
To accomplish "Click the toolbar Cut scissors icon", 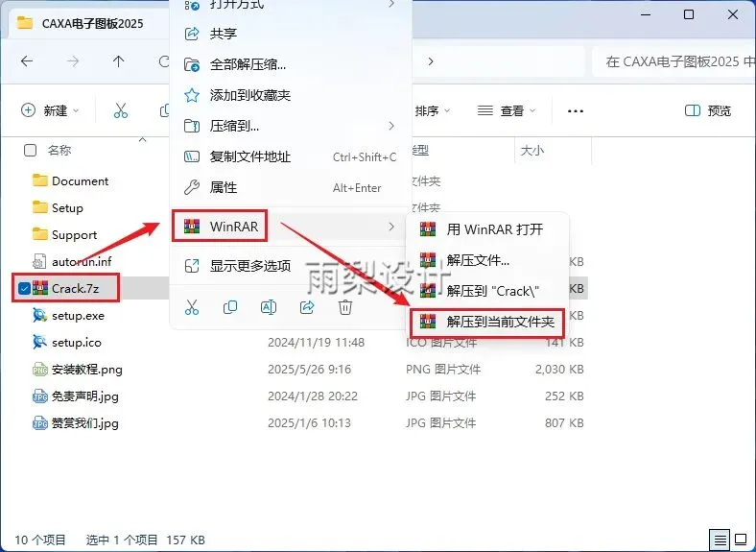I will pyautogui.click(x=121, y=110).
